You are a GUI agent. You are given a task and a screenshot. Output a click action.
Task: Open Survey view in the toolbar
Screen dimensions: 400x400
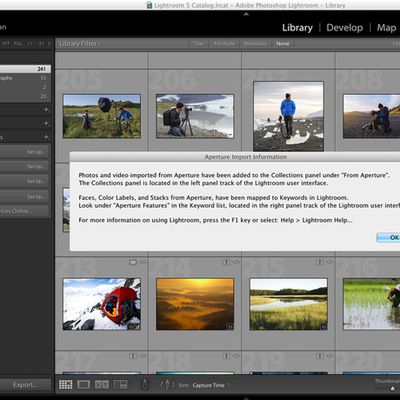120,384
